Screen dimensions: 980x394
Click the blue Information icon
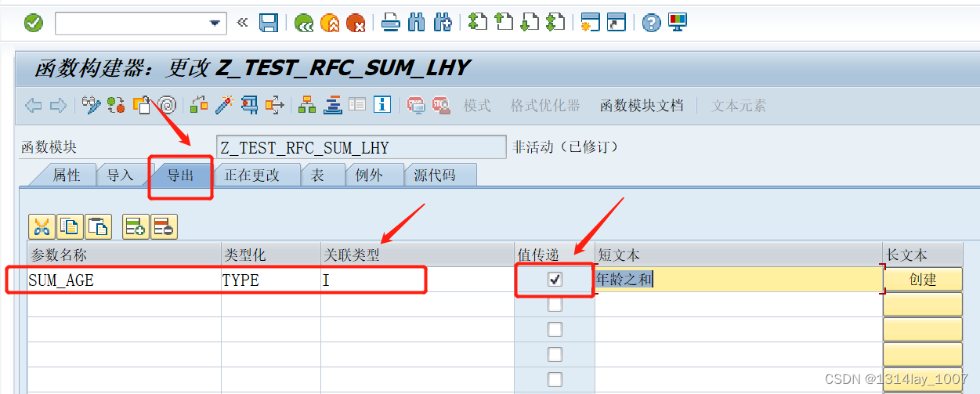pos(382,105)
